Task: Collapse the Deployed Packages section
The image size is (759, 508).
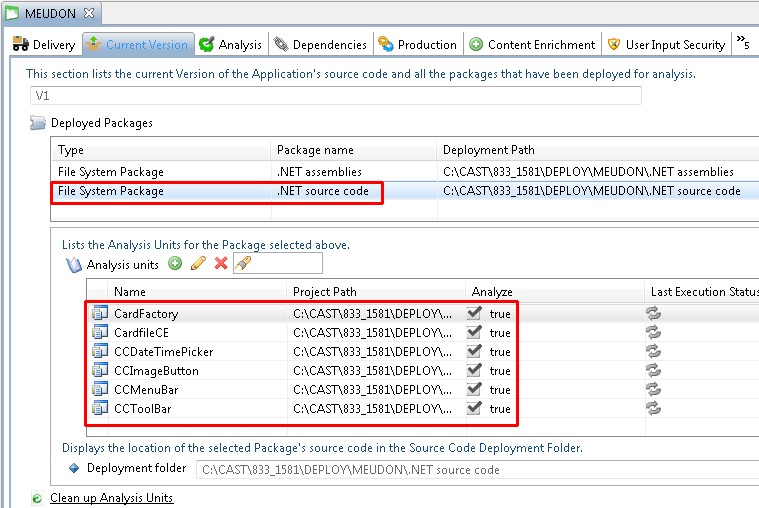Action: coord(38,123)
